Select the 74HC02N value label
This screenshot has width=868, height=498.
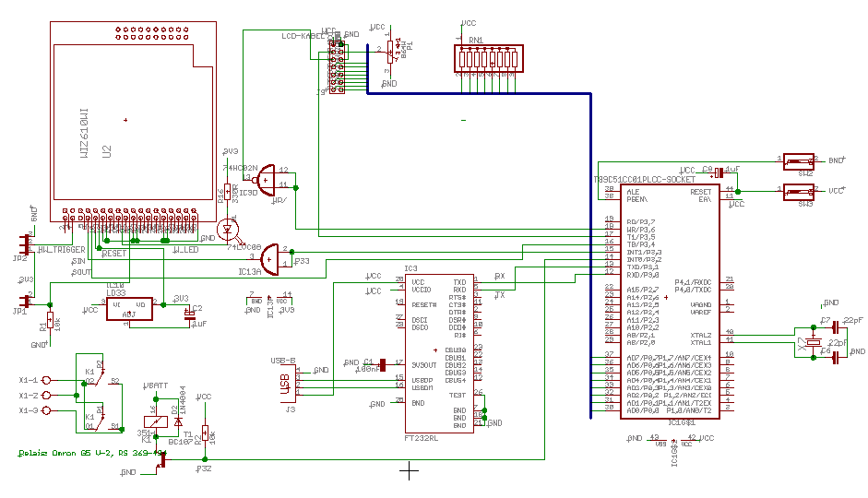click(x=240, y=168)
